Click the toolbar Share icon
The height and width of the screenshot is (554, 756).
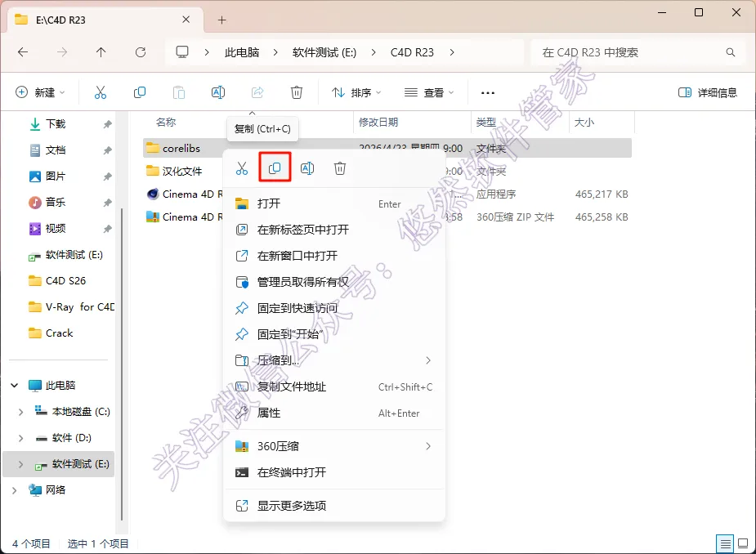pyautogui.click(x=257, y=92)
